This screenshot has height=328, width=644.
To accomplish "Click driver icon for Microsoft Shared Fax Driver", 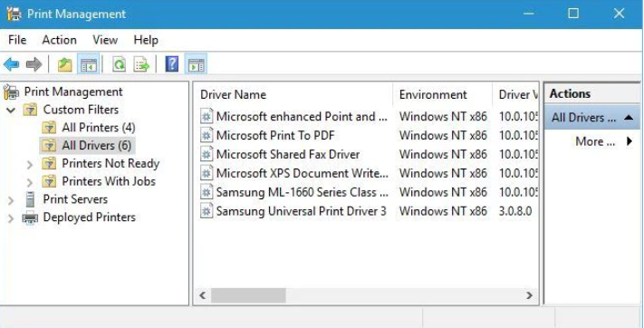I will click(x=207, y=155).
